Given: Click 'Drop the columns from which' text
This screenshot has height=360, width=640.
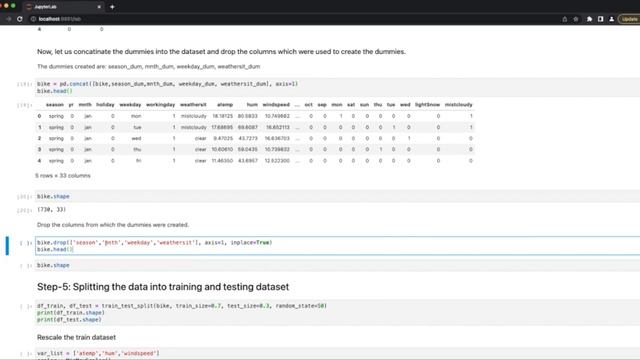Looking at the screenshot, I should pyautogui.click(x=113, y=225).
